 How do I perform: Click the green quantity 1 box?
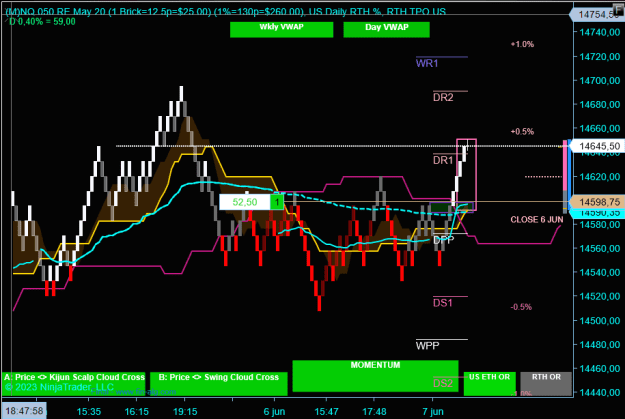click(x=277, y=202)
